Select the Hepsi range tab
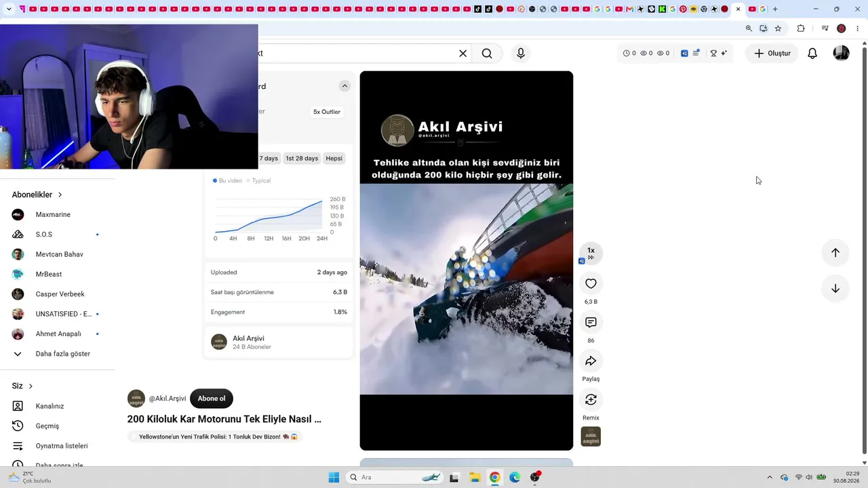Screen dimensions: 868x488 pyautogui.click(x=334, y=159)
